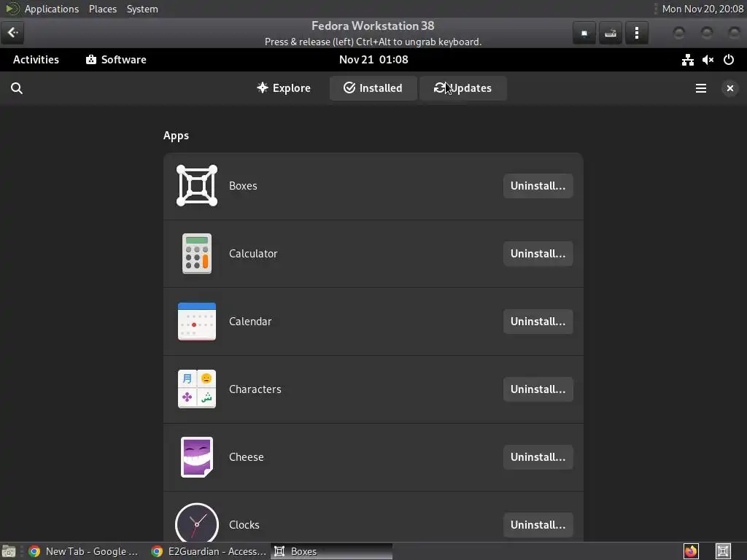This screenshot has height=560, width=747.
Task: Click the Calendar app icon
Action: [x=197, y=322]
